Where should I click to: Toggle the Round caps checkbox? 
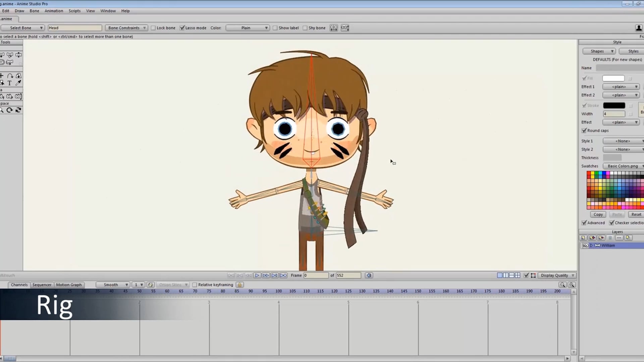click(x=584, y=130)
